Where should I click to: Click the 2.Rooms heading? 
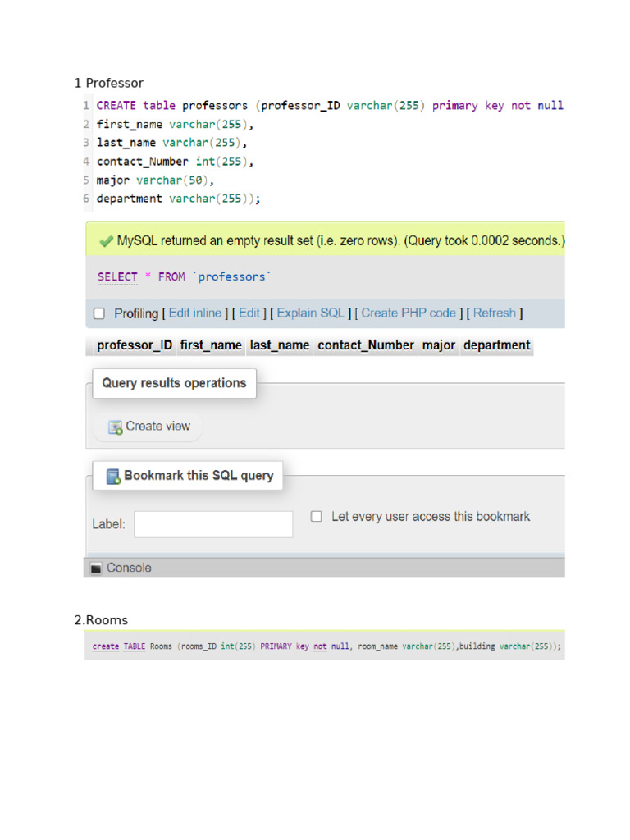(101, 620)
